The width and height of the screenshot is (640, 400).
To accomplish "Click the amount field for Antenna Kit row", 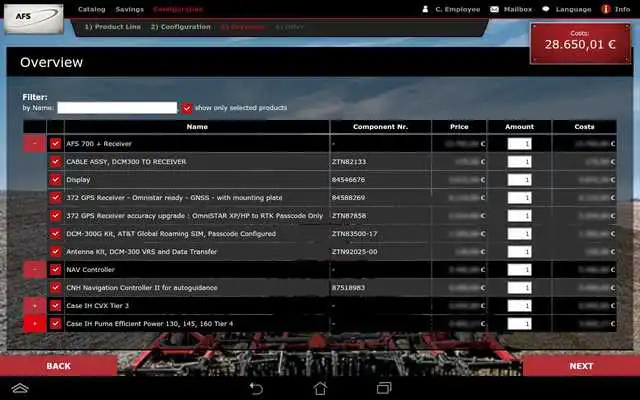I will 519,252.
